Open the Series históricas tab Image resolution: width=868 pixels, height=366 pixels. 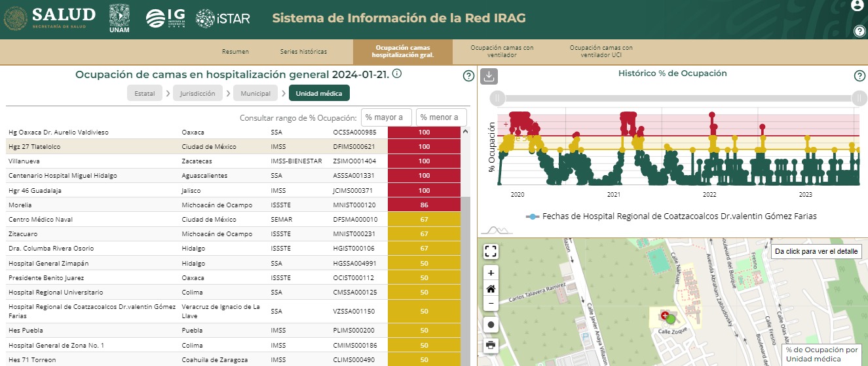click(x=303, y=52)
